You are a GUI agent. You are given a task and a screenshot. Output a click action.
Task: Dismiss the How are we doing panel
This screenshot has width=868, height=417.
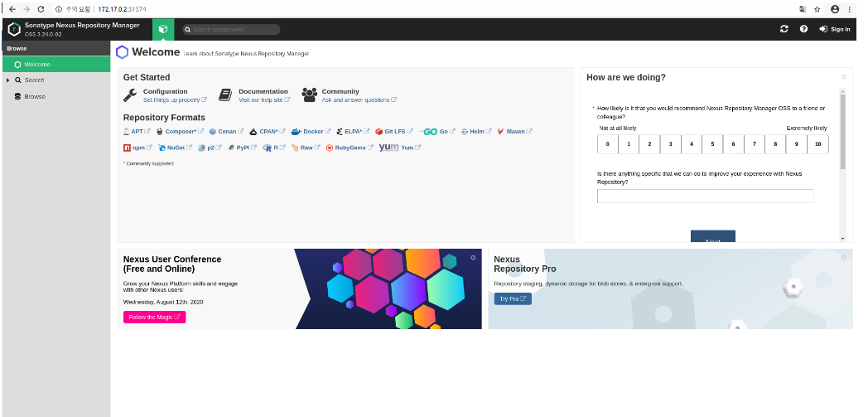coord(844,77)
